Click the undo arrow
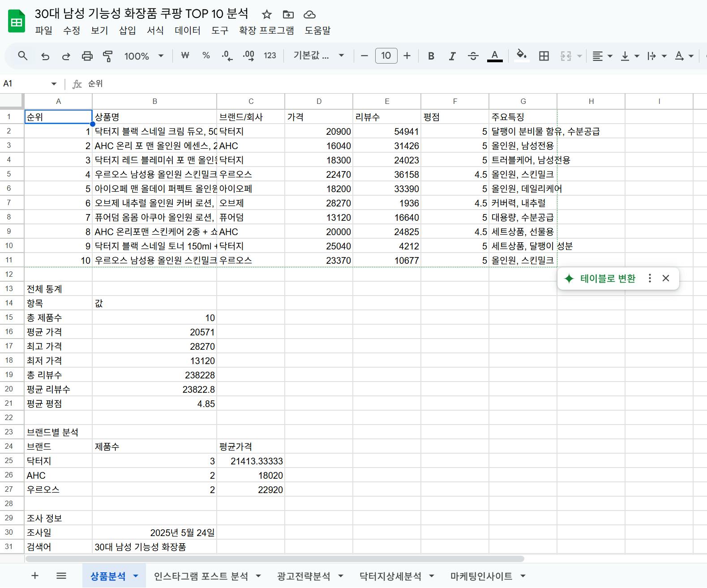The image size is (707, 588). 45,56
